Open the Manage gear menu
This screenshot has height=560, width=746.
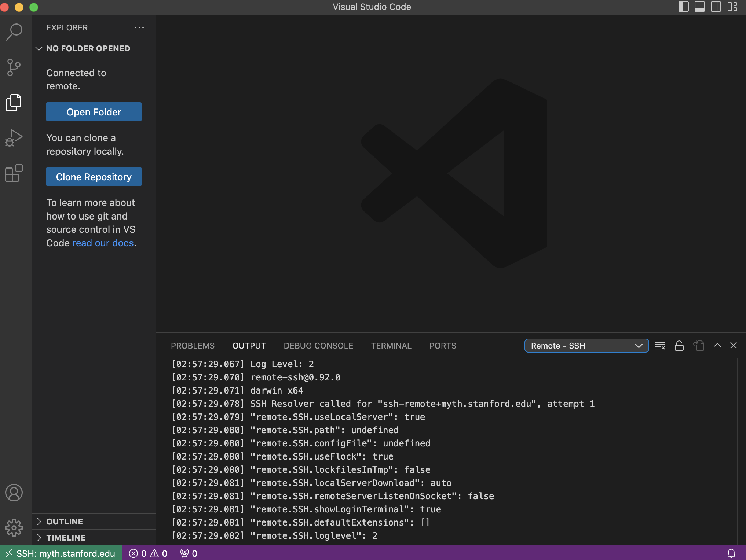point(14,528)
